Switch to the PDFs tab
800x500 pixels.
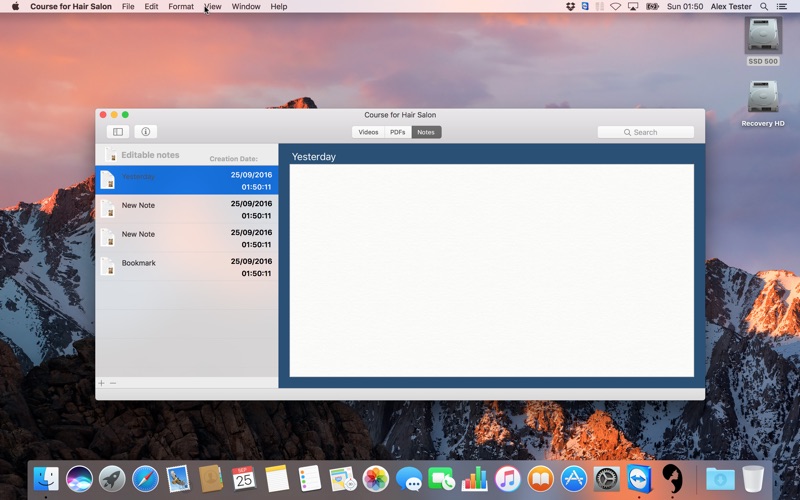coord(397,132)
